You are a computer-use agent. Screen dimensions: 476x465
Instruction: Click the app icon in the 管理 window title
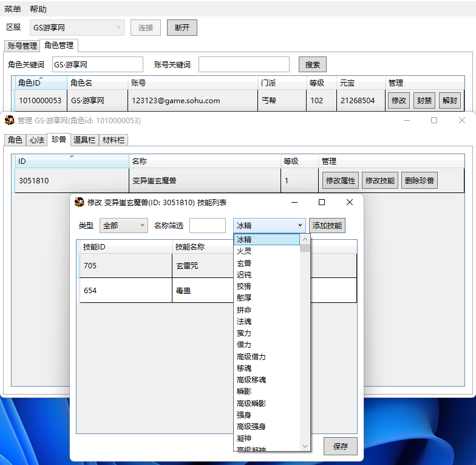coord(10,120)
